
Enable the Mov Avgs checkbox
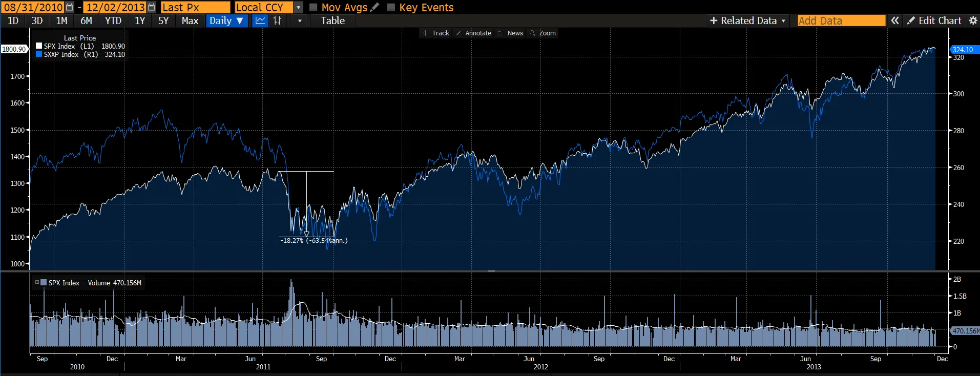[314, 7]
